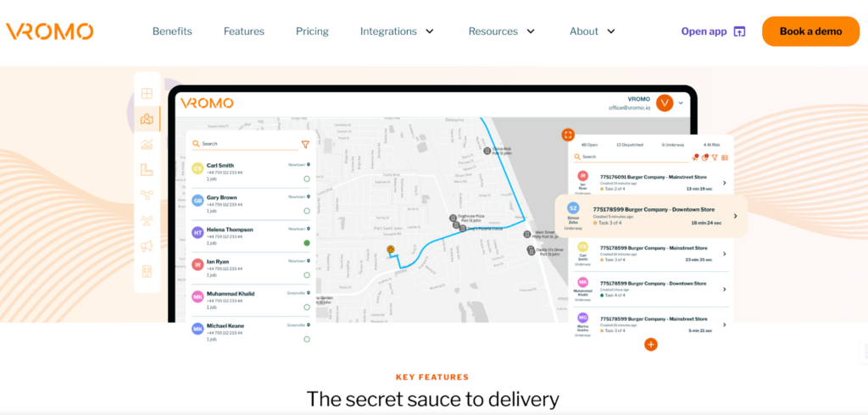Expand Simon Zebo's Downtown Store job chevron
868x415 pixels.
point(735,216)
